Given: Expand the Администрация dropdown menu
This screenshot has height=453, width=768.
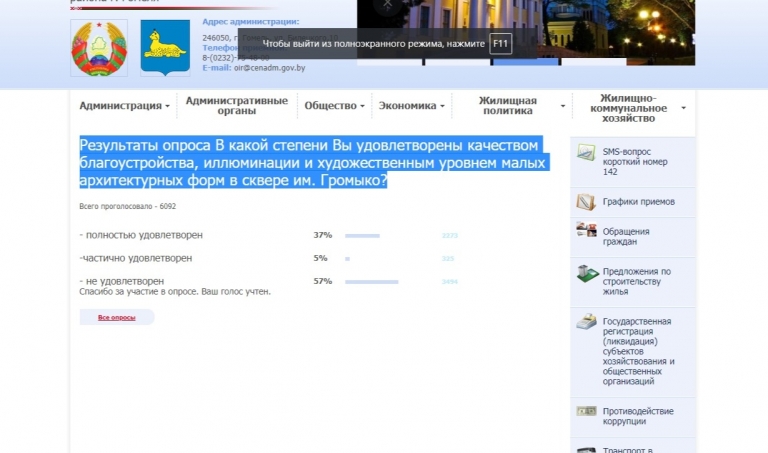Looking at the screenshot, I should [x=124, y=106].
